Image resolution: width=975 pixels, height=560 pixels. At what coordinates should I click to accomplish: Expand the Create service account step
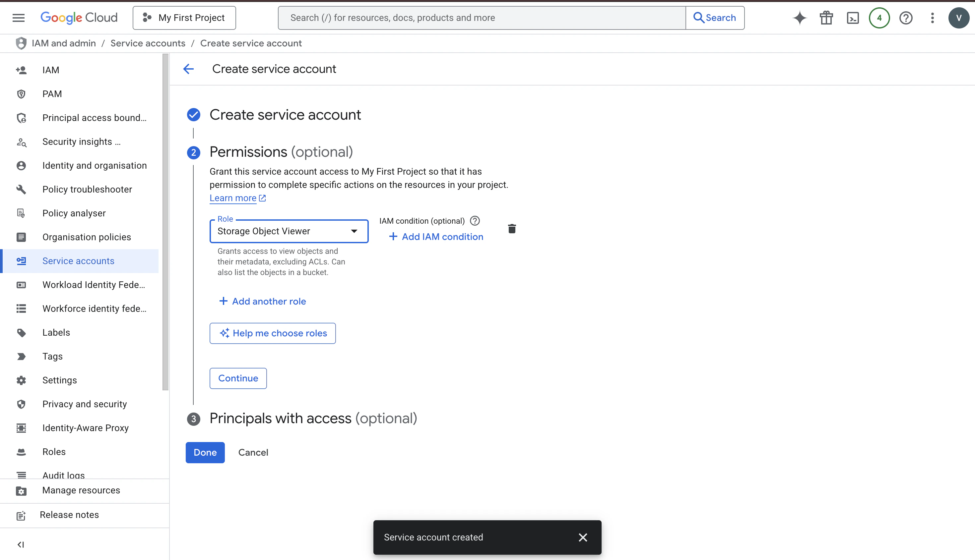coord(285,115)
